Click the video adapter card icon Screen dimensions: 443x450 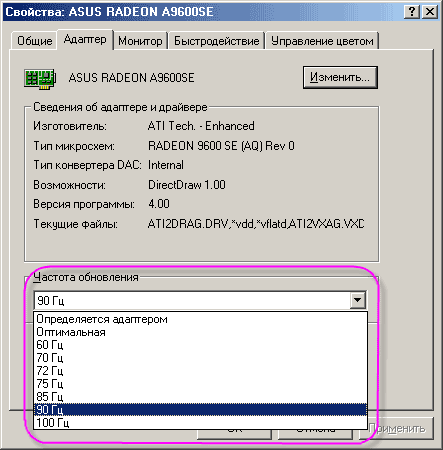coord(40,79)
